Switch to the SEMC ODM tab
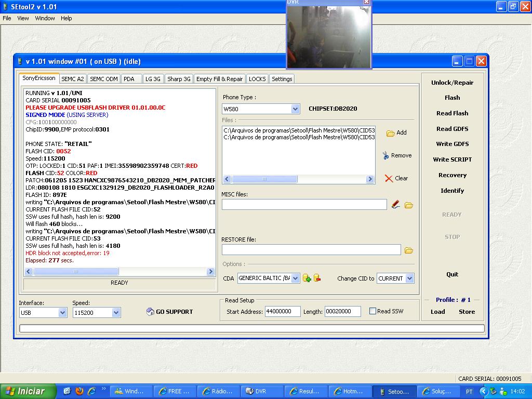The height and width of the screenshot is (399, 532). (x=104, y=79)
